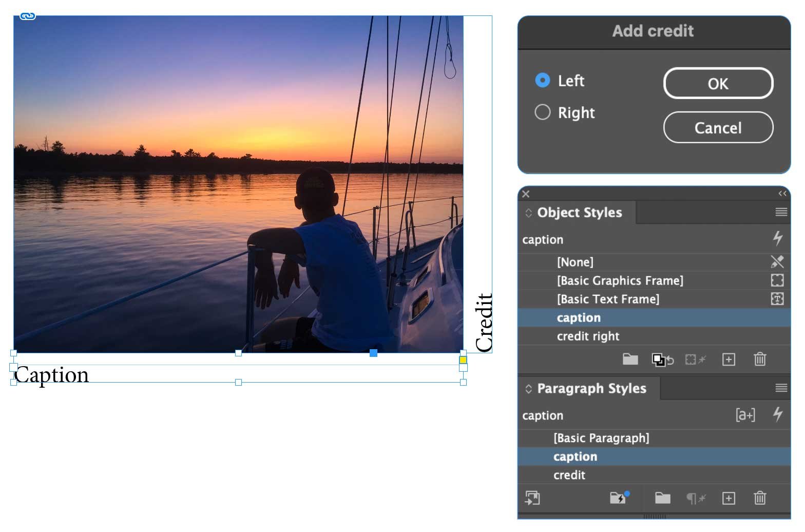Select the Left radio button
Viewport: 805px width, 532px height.
click(x=543, y=81)
